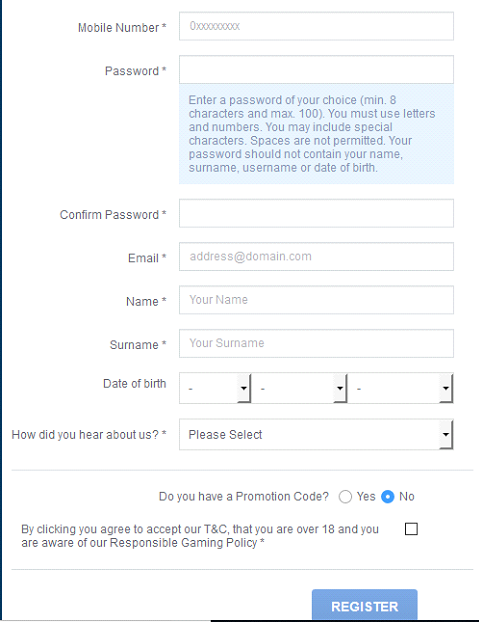Click the REGISTER button
Viewport: 479px width, 622px height.
click(x=364, y=605)
